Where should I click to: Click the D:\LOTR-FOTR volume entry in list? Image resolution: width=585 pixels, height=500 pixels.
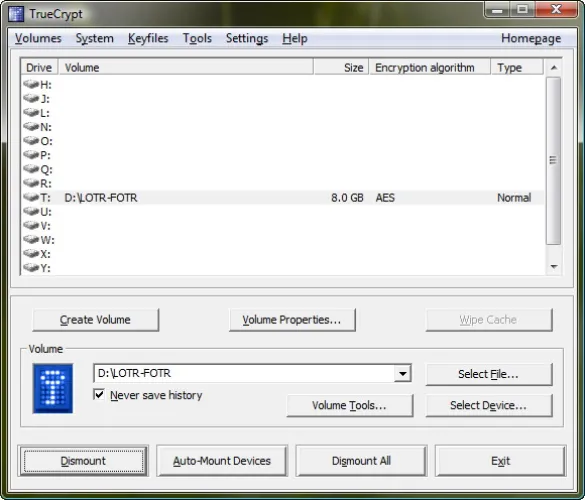[101, 197]
